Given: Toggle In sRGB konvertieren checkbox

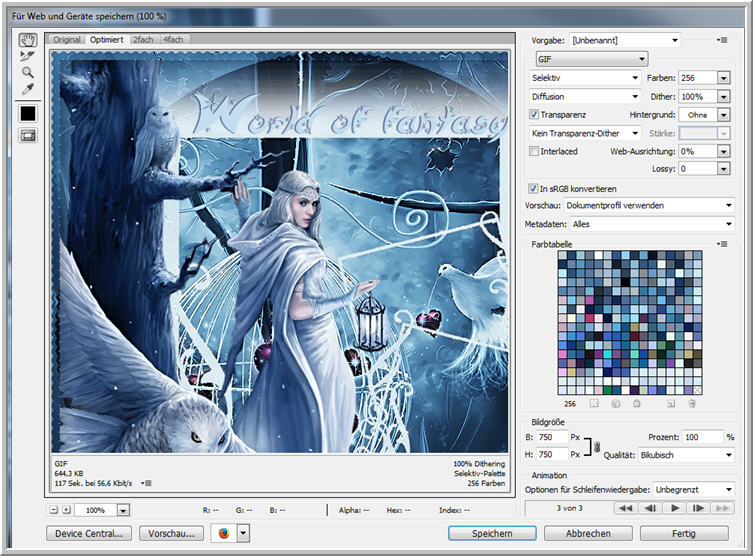Looking at the screenshot, I should (x=533, y=188).
